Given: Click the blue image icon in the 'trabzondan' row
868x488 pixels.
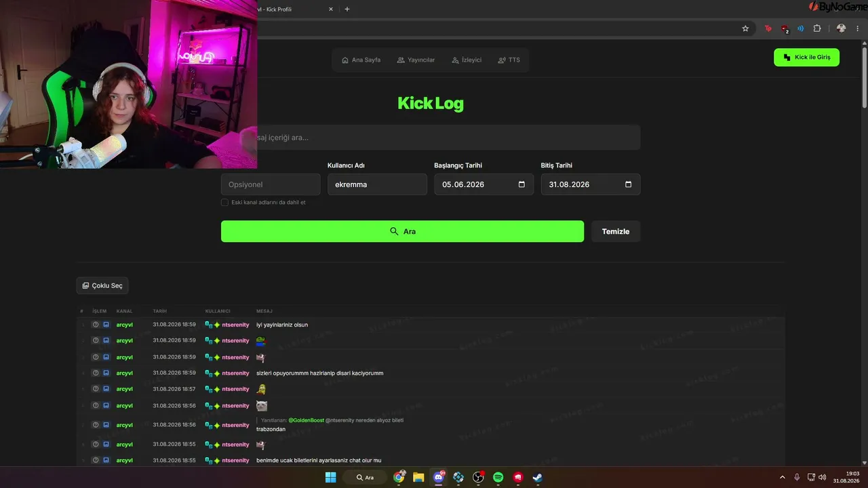Looking at the screenshot, I should pyautogui.click(x=106, y=425).
